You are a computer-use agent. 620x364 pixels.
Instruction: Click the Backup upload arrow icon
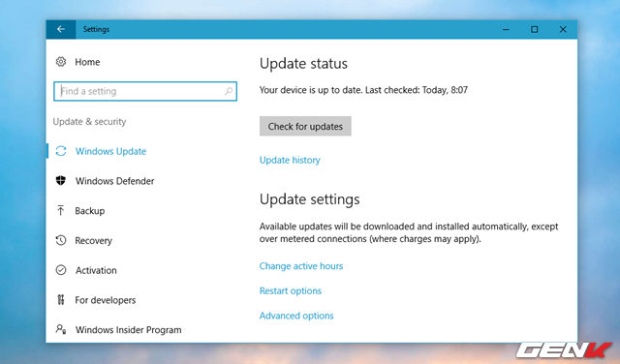(60, 211)
